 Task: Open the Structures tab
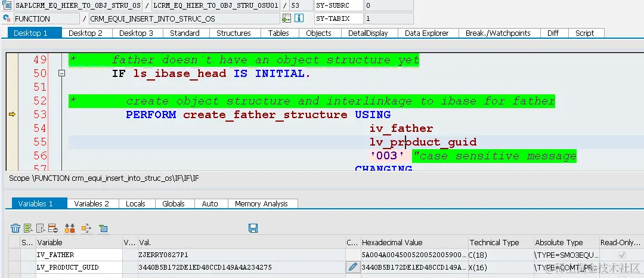(234, 33)
